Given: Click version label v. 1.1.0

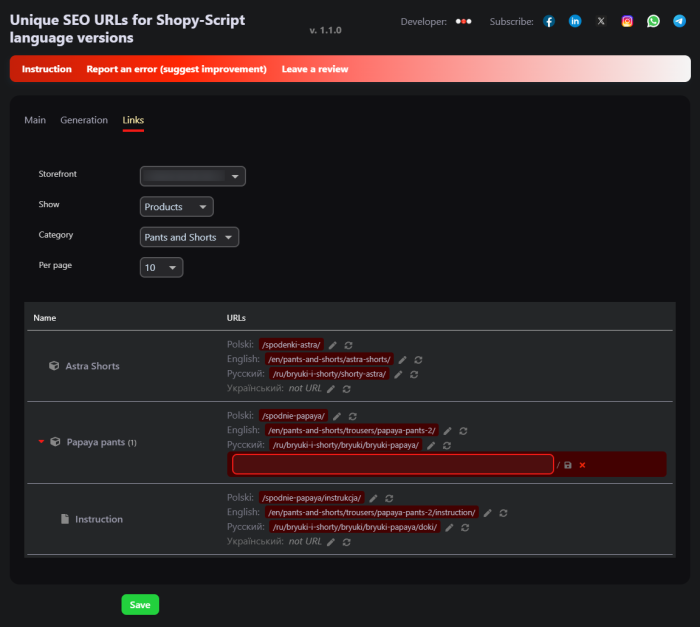Looking at the screenshot, I should [325, 30].
